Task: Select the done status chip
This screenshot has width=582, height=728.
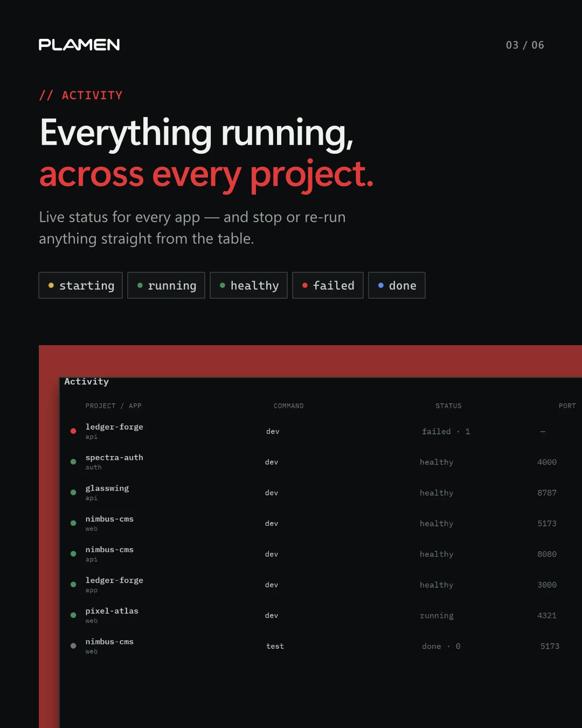Action: [x=397, y=285]
